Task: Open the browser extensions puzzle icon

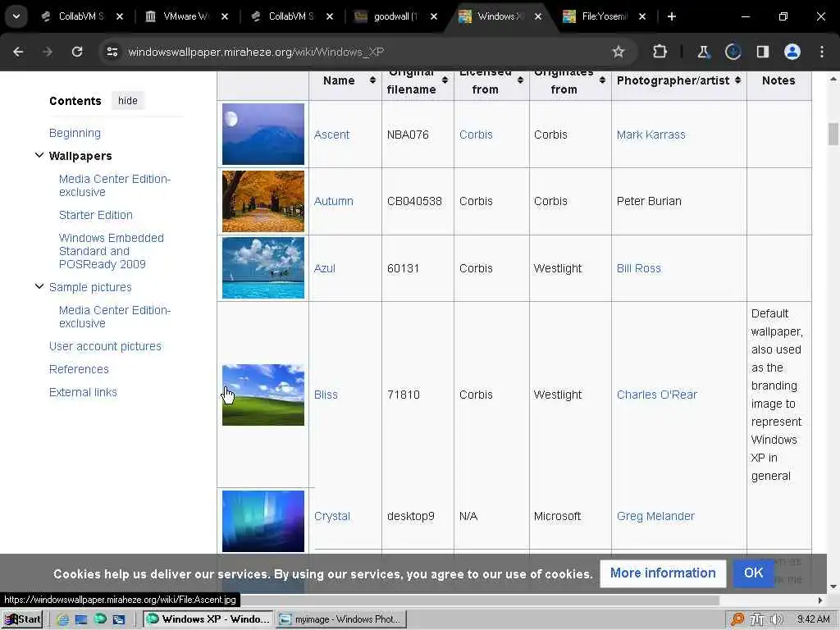Action: click(x=660, y=52)
